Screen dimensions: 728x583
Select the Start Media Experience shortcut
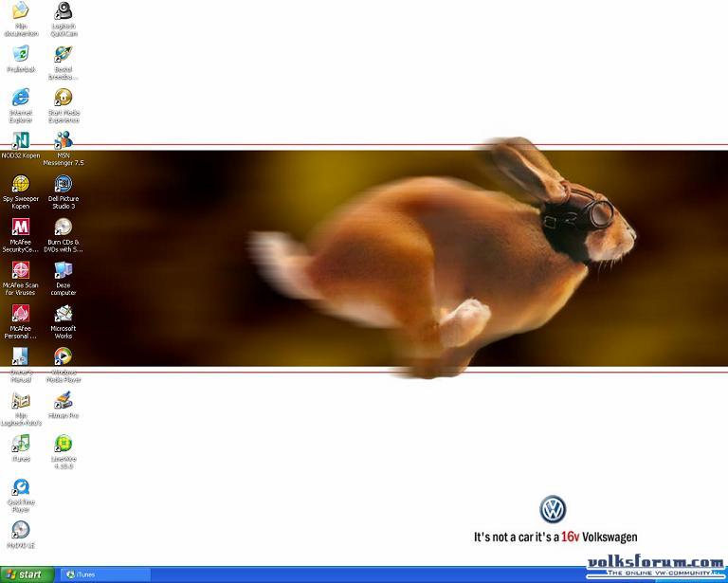click(x=64, y=97)
